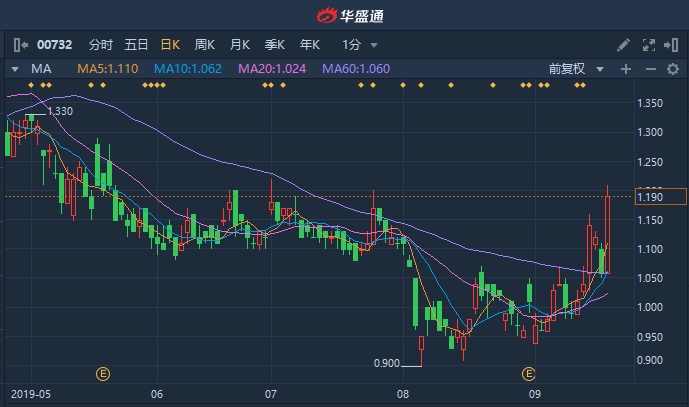Click the earnings E marker near 09
Image resolution: width=689 pixels, height=407 pixels.
(529, 374)
